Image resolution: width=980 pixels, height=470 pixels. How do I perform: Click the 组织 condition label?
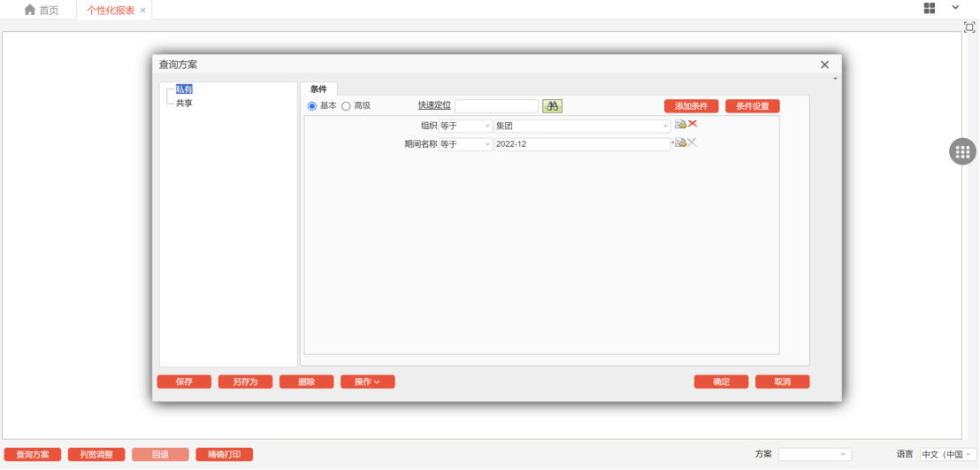tap(429, 126)
